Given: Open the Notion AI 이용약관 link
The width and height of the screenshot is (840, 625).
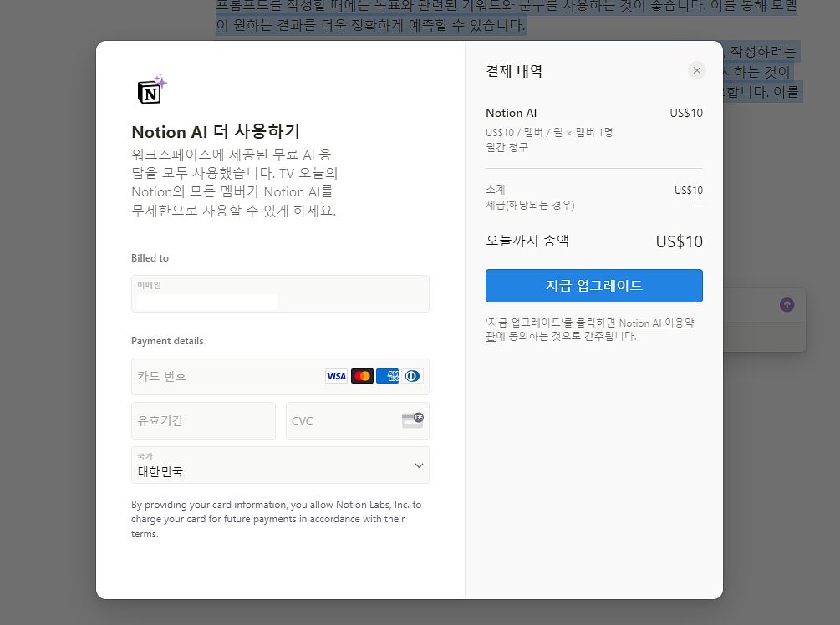Looking at the screenshot, I should point(656,323).
